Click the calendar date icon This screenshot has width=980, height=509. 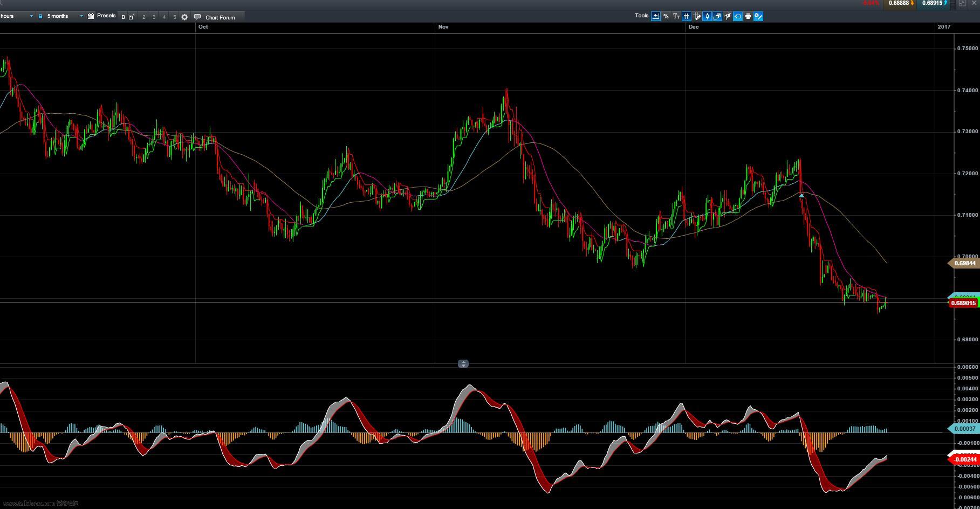point(91,16)
